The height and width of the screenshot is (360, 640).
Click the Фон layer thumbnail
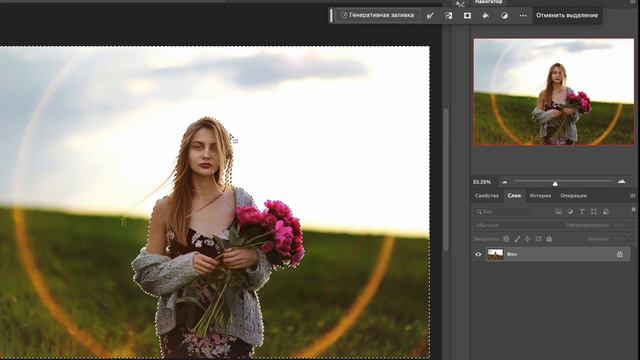click(495, 254)
